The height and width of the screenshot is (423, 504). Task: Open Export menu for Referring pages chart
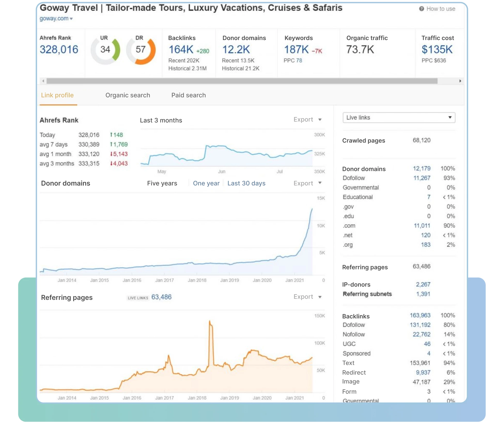(307, 297)
